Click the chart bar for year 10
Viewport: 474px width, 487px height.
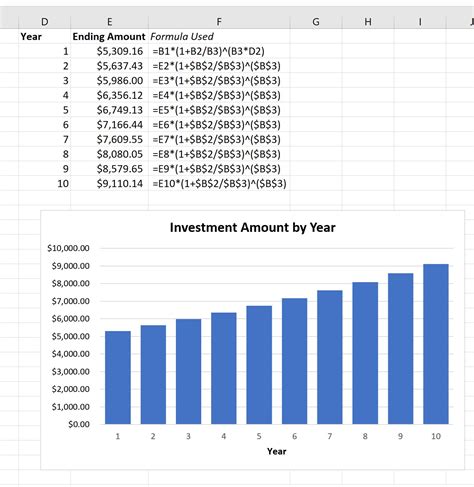tap(436, 344)
